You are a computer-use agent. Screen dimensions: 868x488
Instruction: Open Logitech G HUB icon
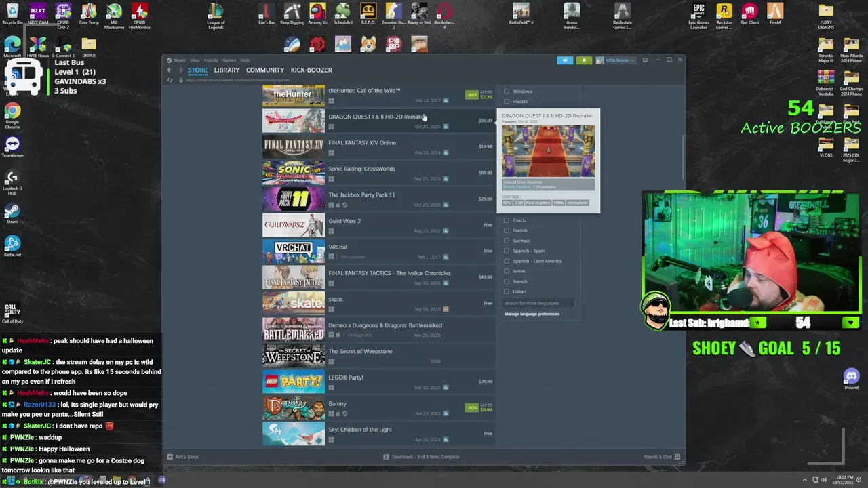click(12, 182)
